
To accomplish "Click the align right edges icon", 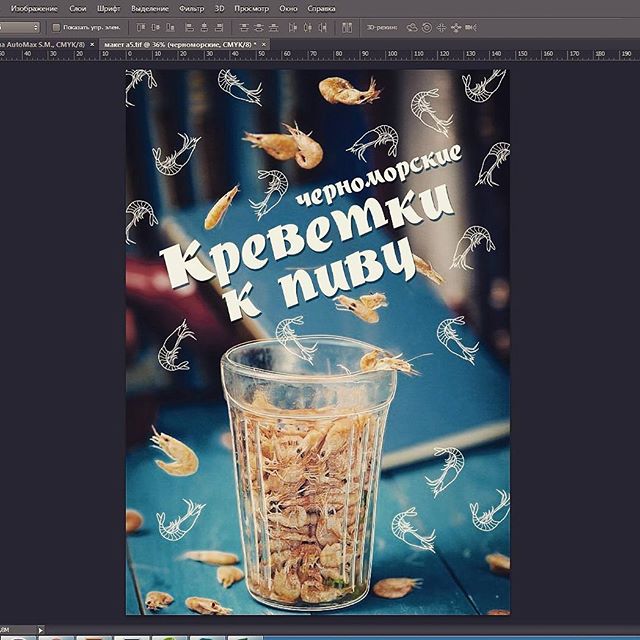I will click(x=219, y=27).
